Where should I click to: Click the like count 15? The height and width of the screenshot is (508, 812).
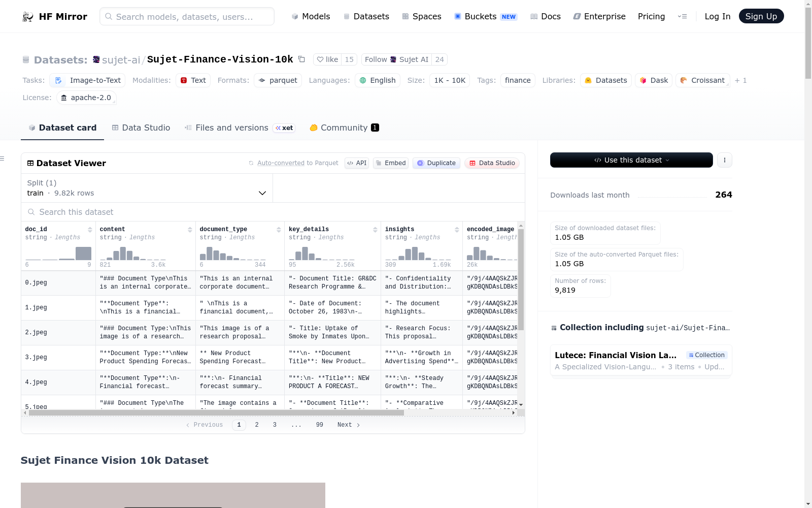tap(349, 59)
